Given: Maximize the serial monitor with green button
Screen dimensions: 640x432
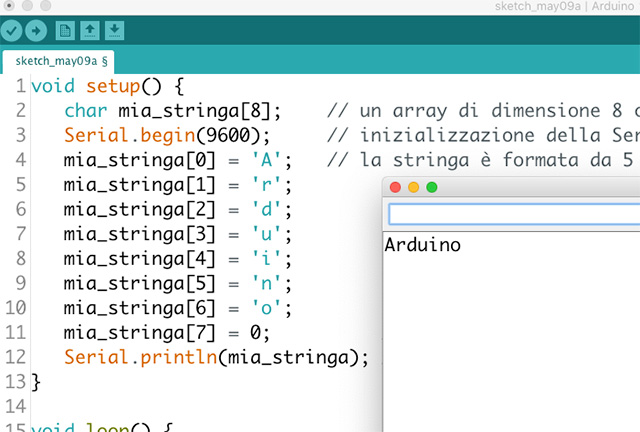Looking at the screenshot, I should click(432, 187).
